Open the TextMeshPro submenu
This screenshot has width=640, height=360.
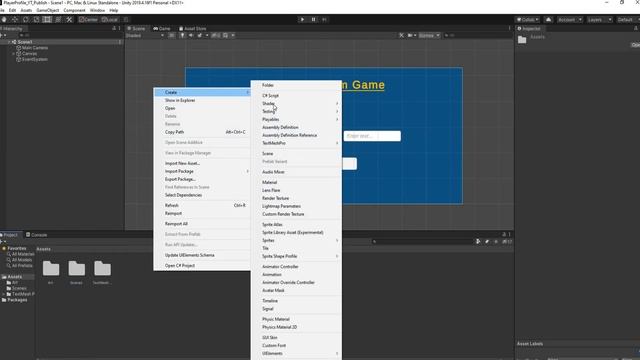pyautogui.click(x=296, y=143)
